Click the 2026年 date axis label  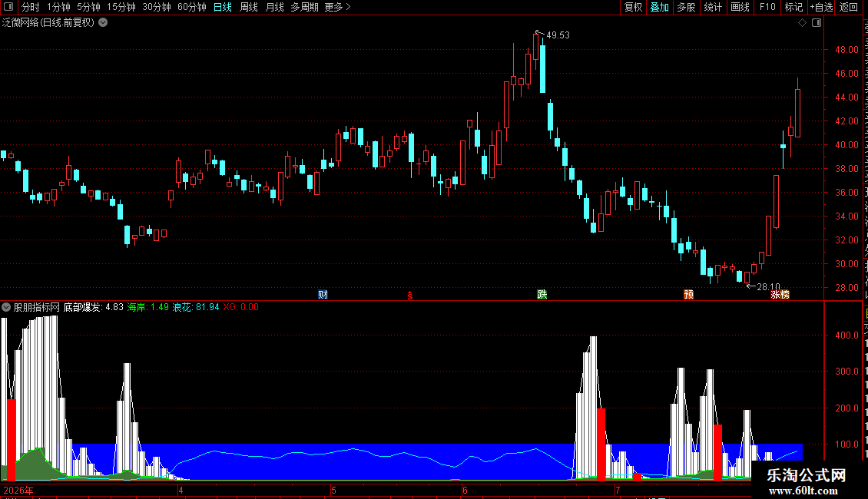point(18,490)
